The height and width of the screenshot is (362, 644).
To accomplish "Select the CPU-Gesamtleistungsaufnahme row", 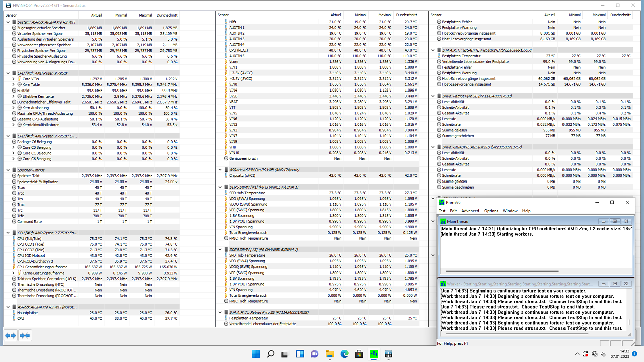I will (91, 267).
